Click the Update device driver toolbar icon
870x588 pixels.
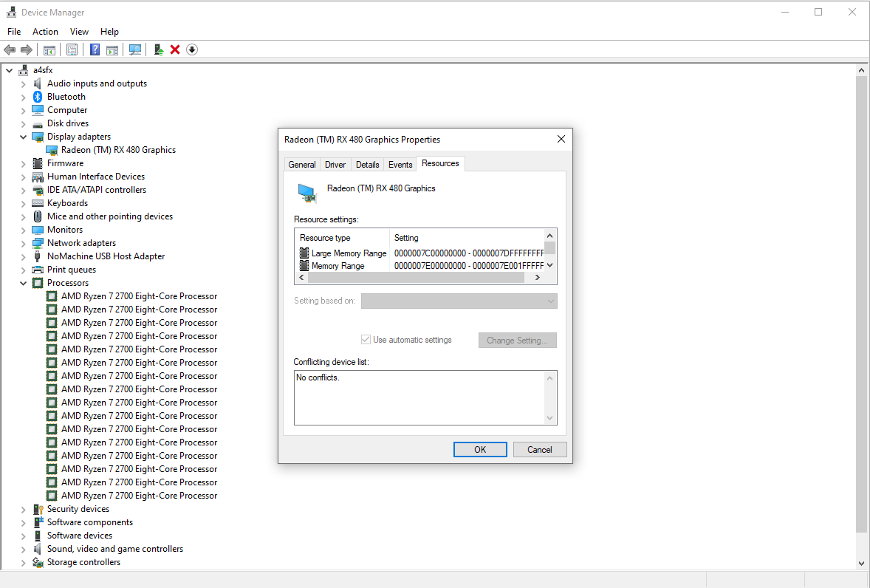pyautogui.click(x=158, y=50)
